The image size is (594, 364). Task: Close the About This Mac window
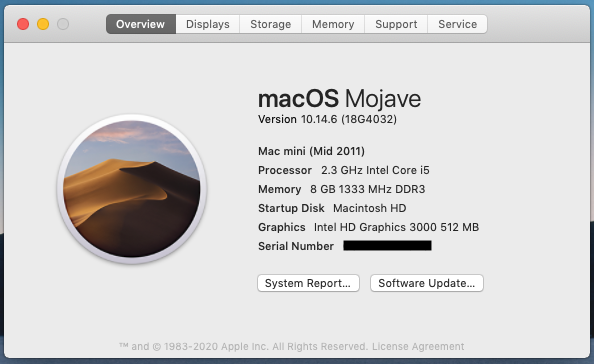[x=23, y=24]
